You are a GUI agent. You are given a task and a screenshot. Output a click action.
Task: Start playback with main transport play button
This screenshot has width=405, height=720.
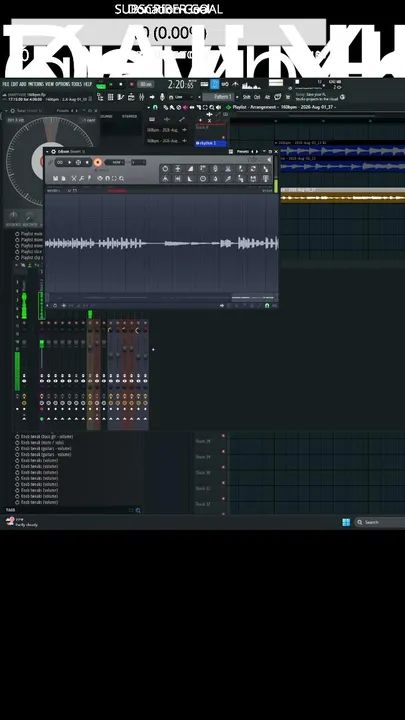[111, 84]
